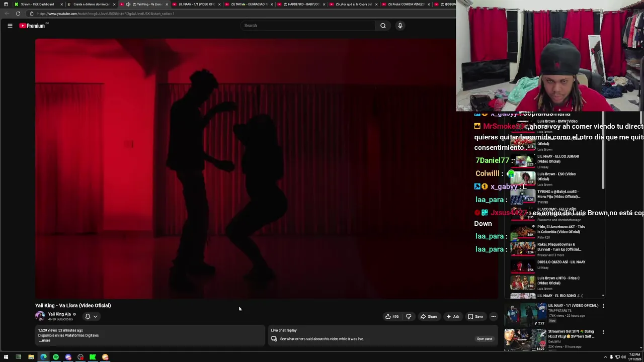Screen dimensions: 644x362
Task: Open the Ask AI button
Action: (x=452, y=316)
